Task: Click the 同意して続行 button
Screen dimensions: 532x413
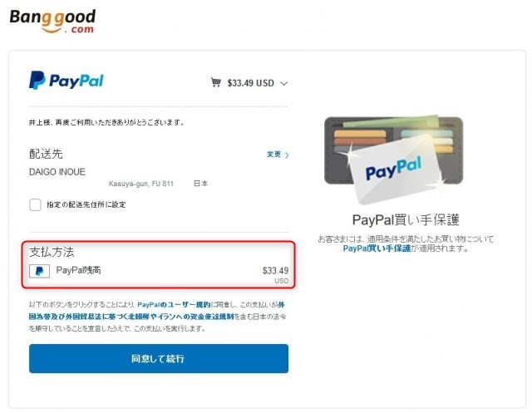Action: coord(159,359)
